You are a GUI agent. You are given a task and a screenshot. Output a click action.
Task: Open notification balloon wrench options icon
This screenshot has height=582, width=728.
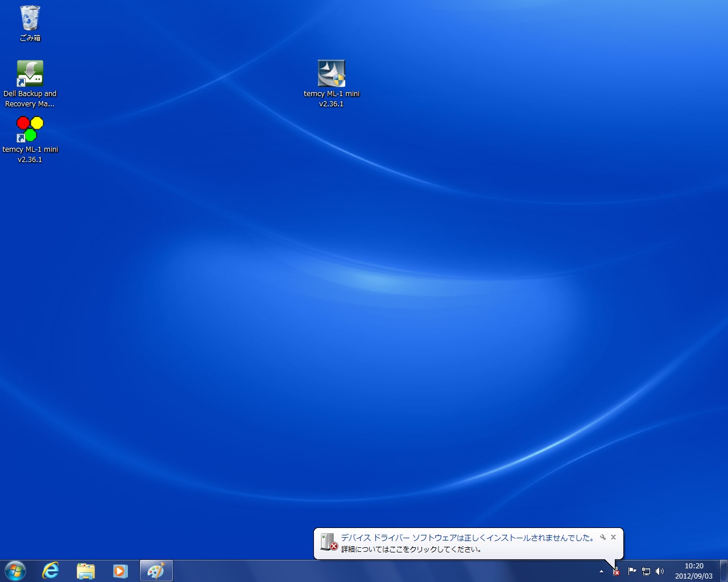click(603, 537)
